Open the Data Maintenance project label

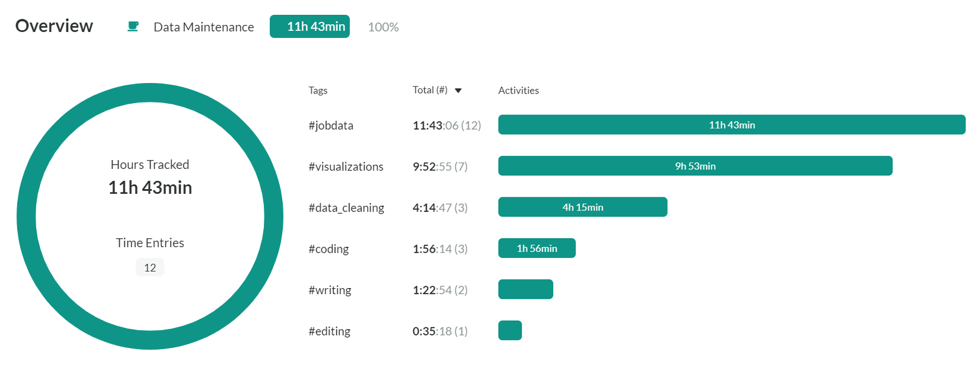(x=203, y=27)
